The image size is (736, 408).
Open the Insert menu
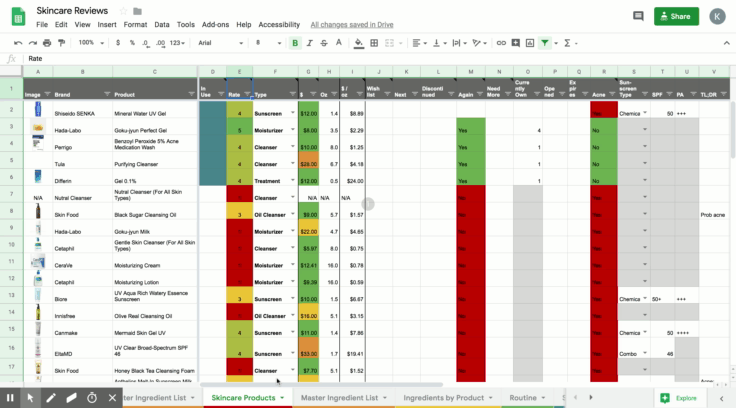[107, 24]
